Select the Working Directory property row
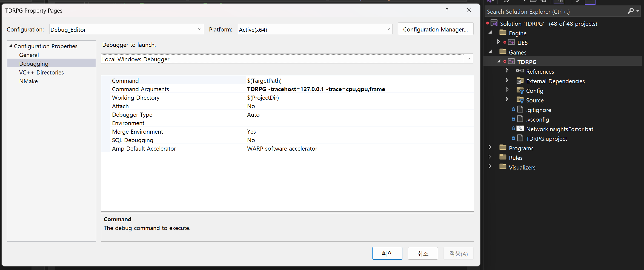The height and width of the screenshot is (270, 644). coord(288,97)
